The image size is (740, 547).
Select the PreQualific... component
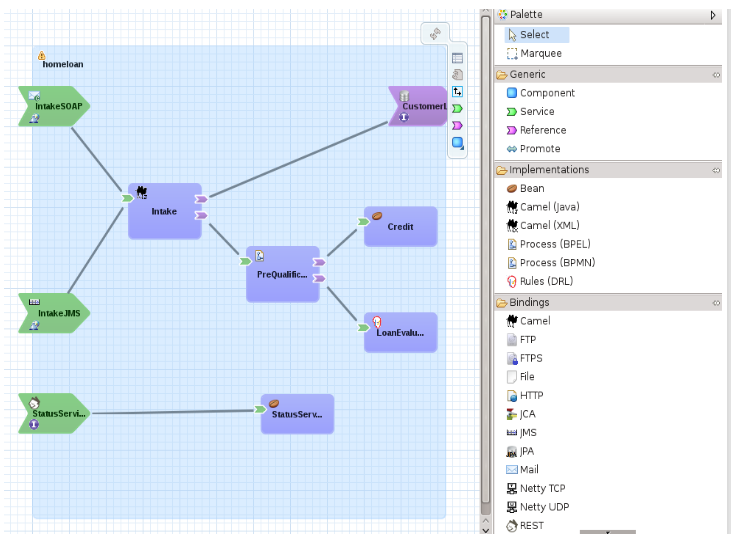pyautogui.click(x=283, y=274)
